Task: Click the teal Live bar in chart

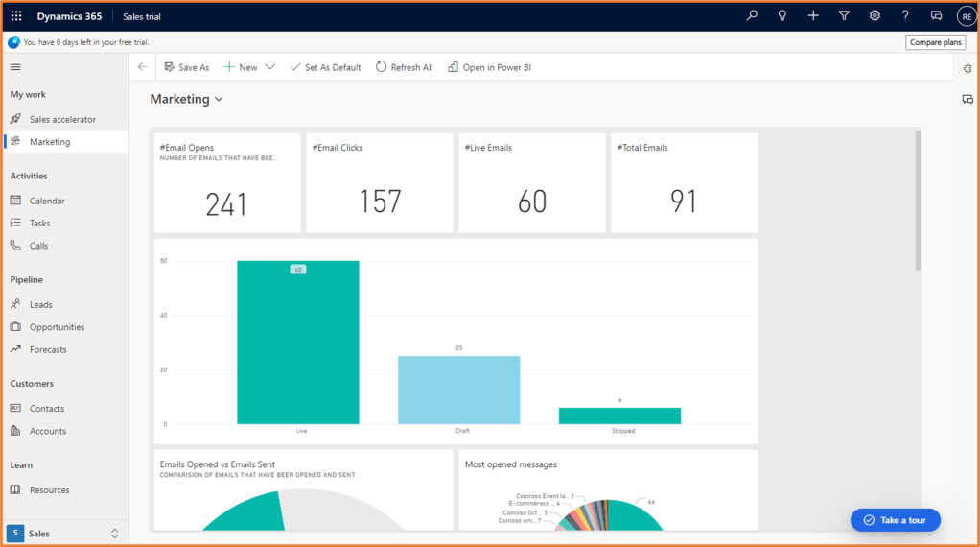Action: (x=298, y=345)
